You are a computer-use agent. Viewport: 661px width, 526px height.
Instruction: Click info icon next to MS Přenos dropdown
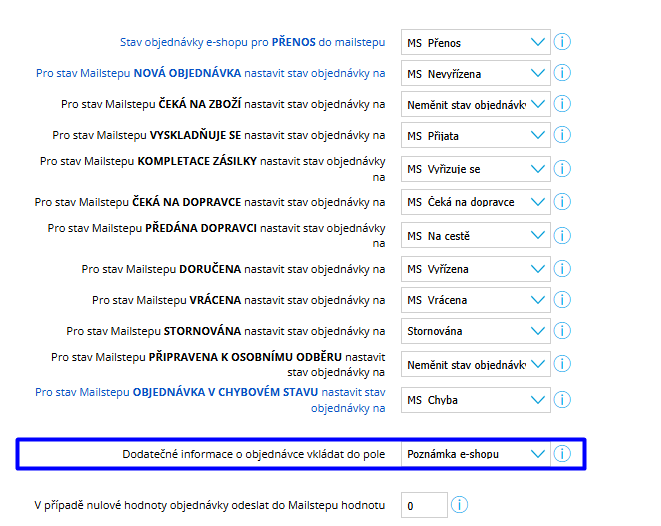[562, 42]
